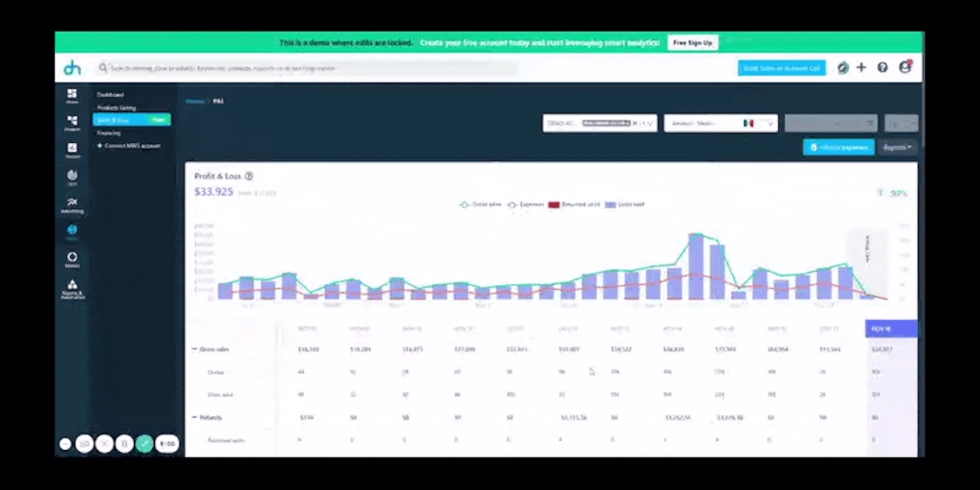Toggle Returned units series in chart legend
This screenshot has height=490, width=980.
pos(573,204)
